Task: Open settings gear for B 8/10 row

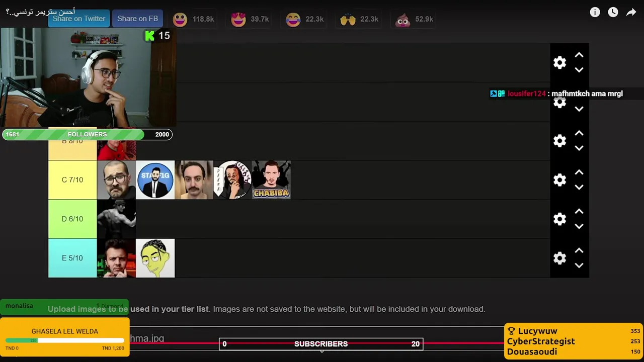Action: (559, 141)
